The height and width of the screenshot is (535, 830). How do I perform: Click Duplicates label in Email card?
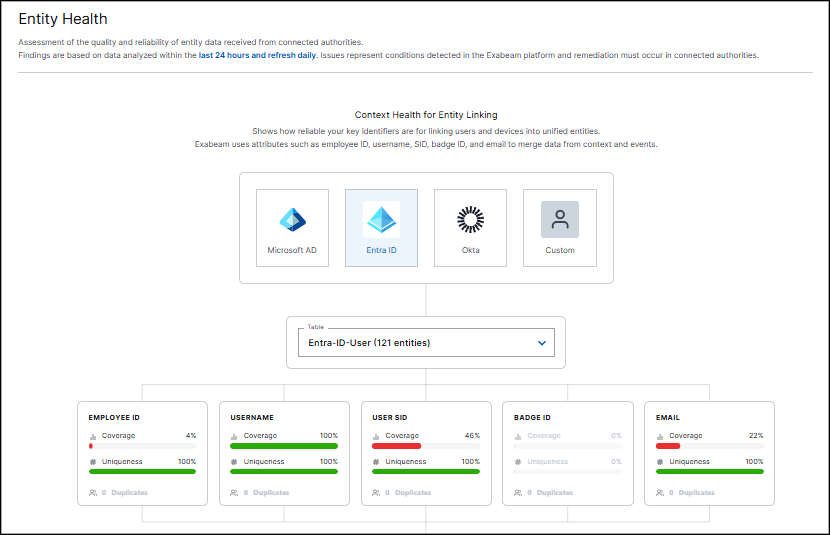697,493
